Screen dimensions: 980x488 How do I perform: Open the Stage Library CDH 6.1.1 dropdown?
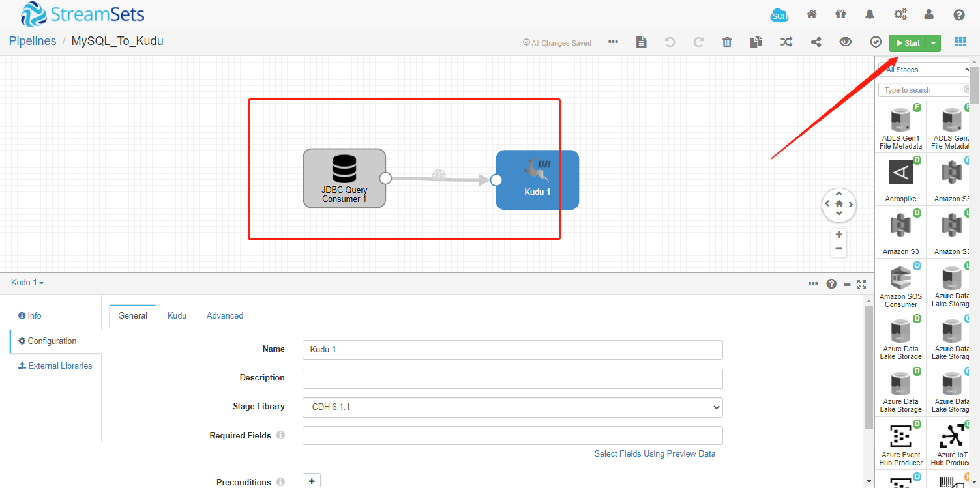click(512, 407)
